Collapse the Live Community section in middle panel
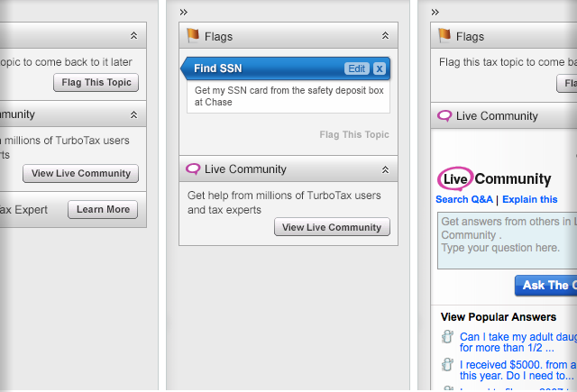The height and width of the screenshot is (392, 577). tap(385, 169)
